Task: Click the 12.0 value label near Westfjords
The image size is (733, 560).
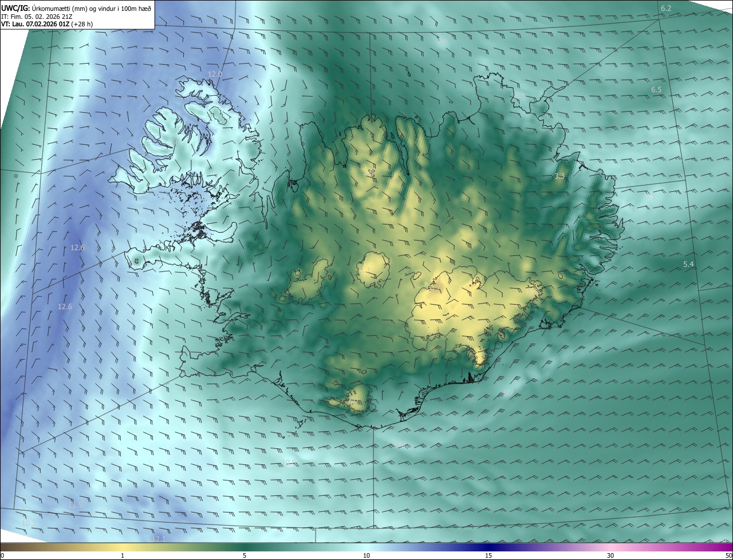Action: click(215, 74)
